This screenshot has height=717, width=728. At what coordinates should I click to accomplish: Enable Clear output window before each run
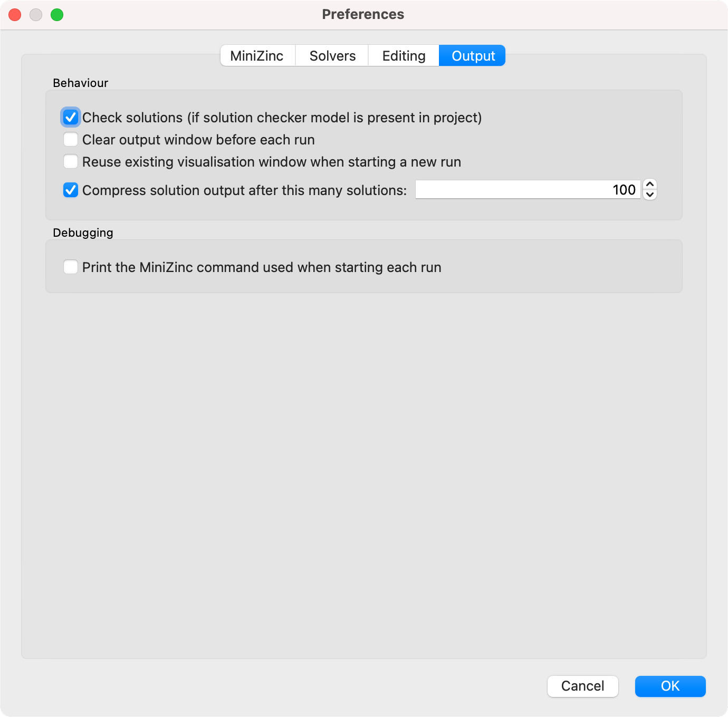(71, 140)
